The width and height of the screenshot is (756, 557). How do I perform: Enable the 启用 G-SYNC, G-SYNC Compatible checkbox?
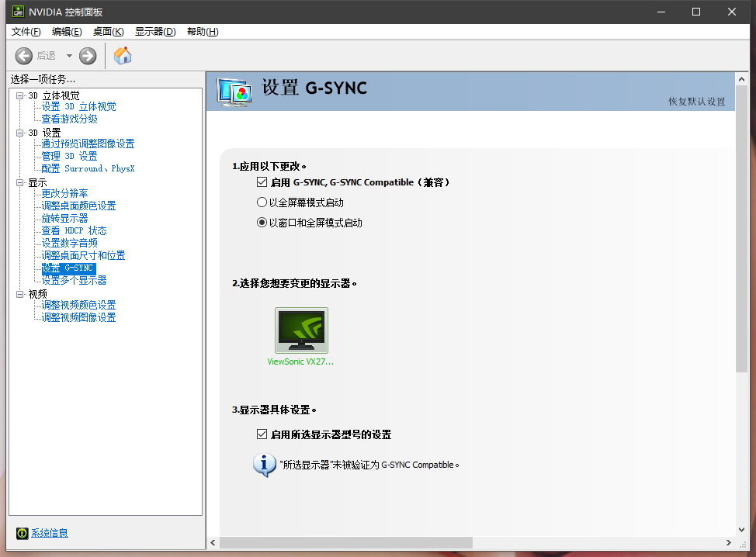[262, 182]
